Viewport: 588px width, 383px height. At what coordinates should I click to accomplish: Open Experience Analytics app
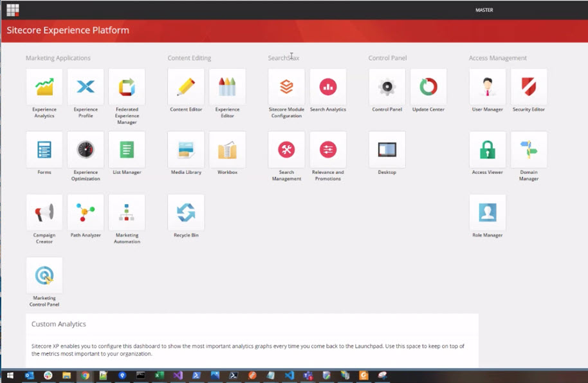(x=44, y=87)
